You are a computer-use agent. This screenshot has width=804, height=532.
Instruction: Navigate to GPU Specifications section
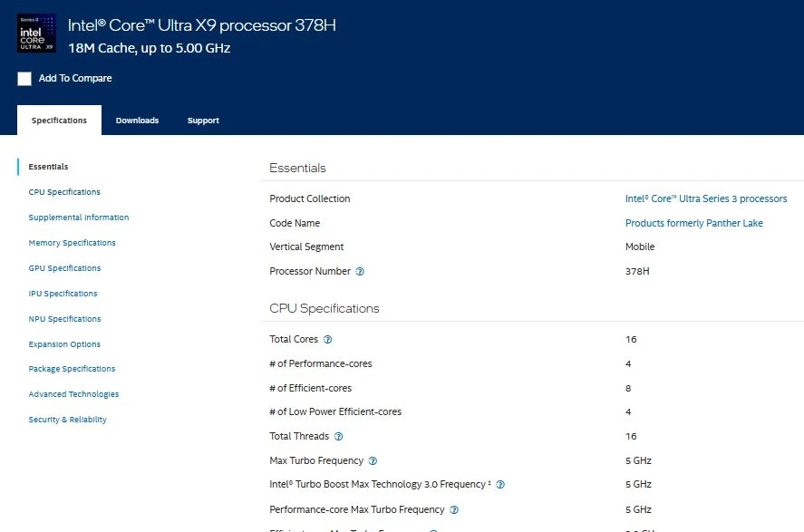[x=63, y=267]
